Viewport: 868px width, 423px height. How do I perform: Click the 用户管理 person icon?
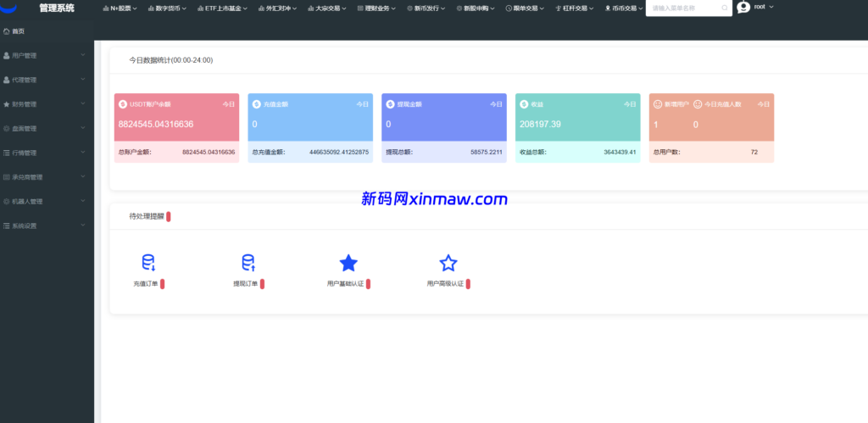(x=6, y=55)
